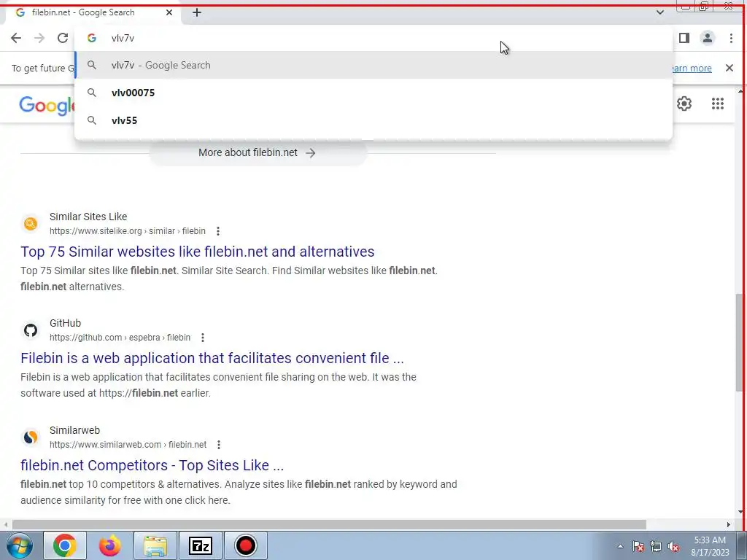Open Chrome from the taskbar
The image size is (747, 560).
(65, 545)
